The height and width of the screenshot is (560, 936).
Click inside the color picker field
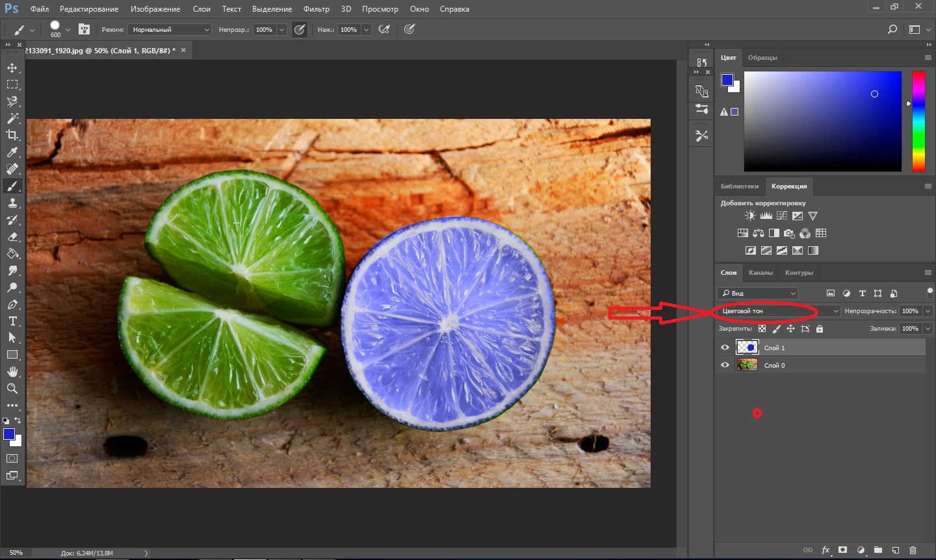[823, 121]
